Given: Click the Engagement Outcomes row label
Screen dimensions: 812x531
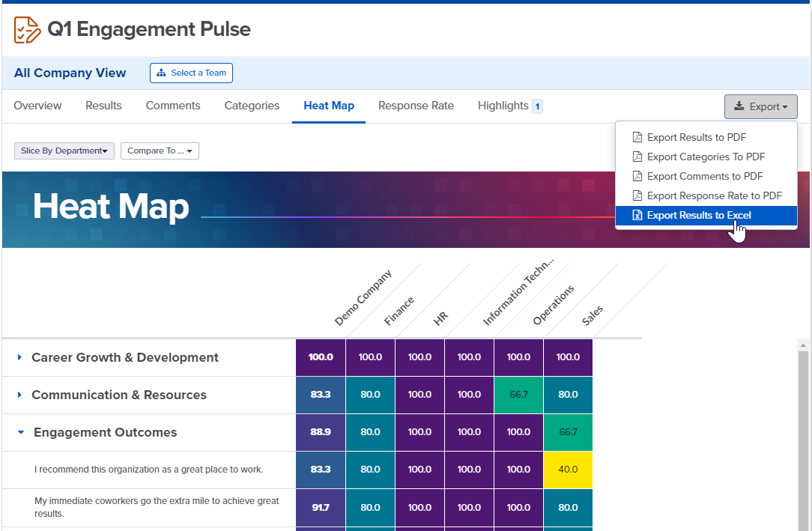Looking at the screenshot, I should pos(105,432).
